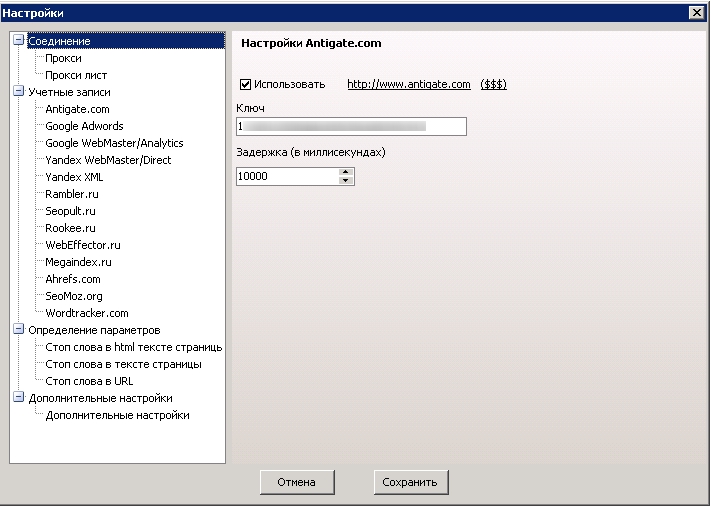The width and height of the screenshot is (711, 506).
Task: Collapse the Учетные записи tree node
Action: 18,92
